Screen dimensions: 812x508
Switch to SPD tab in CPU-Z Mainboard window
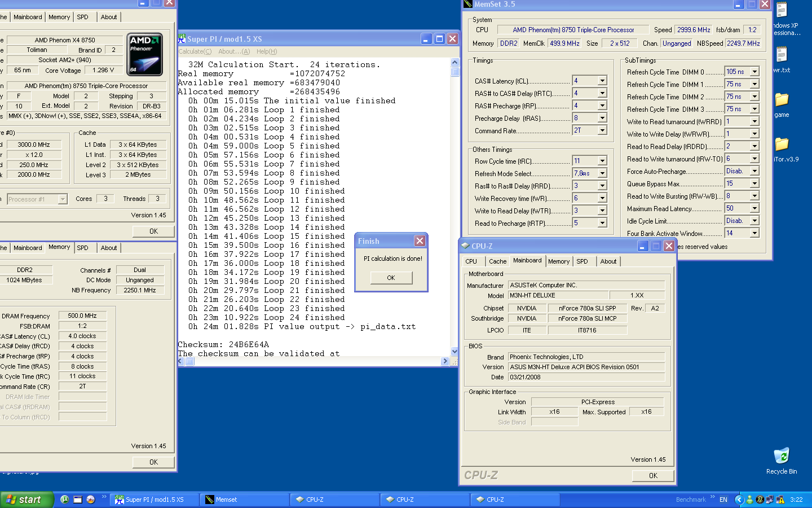pyautogui.click(x=582, y=261)
